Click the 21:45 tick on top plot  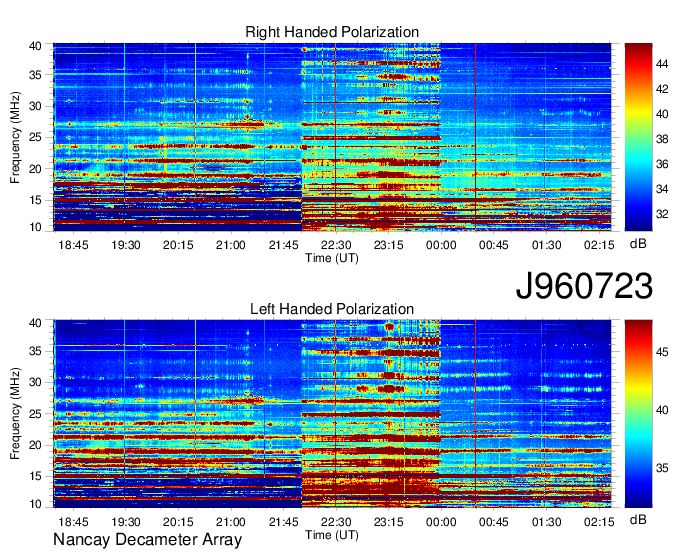coord(284,245)
